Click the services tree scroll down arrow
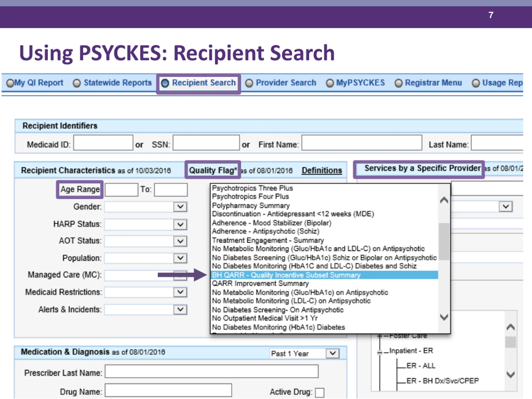This screenshot has height=399, width=532. pos(510,374)
